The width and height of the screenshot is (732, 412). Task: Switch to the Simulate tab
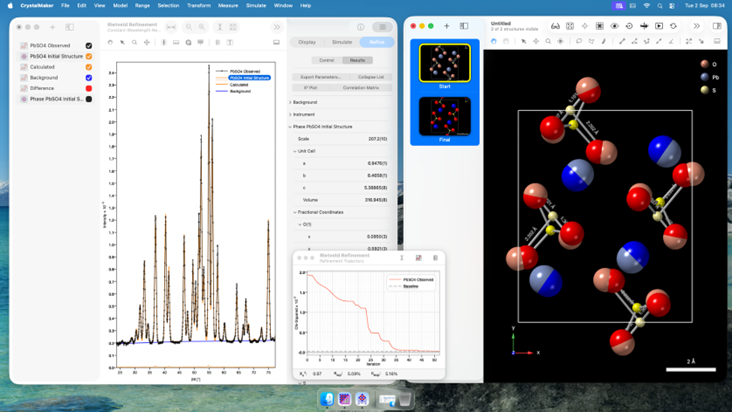[342, 42]
